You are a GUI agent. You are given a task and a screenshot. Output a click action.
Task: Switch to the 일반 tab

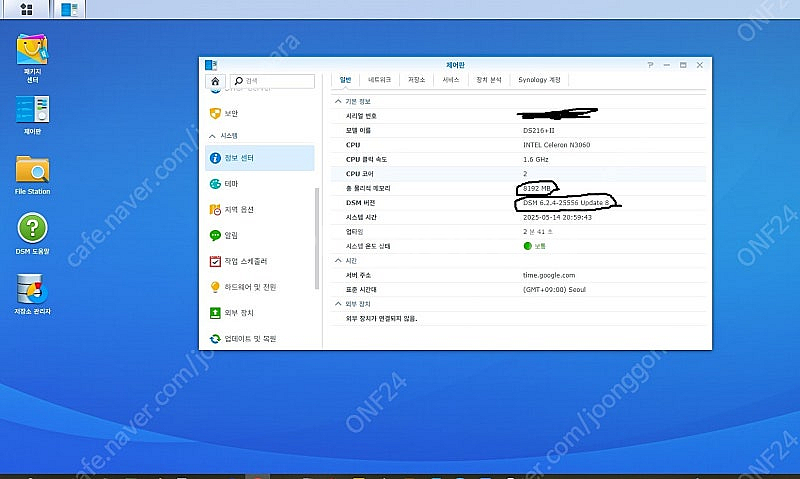coord(345,80)
